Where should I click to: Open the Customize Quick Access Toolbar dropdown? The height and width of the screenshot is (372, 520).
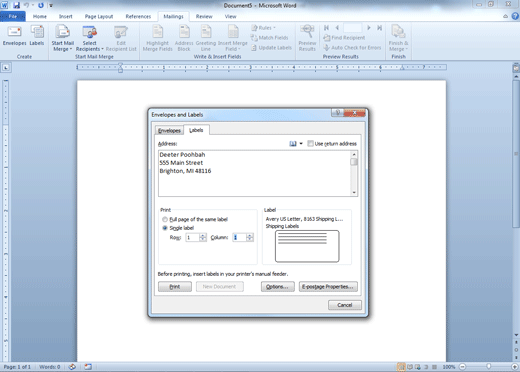(x=51, y=6)
